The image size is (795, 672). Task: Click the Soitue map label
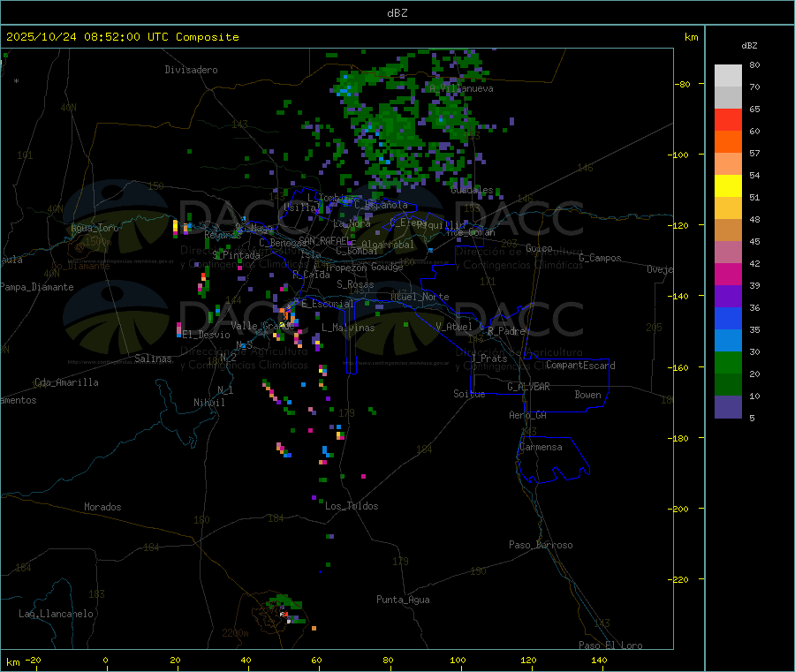pos(469,394)
